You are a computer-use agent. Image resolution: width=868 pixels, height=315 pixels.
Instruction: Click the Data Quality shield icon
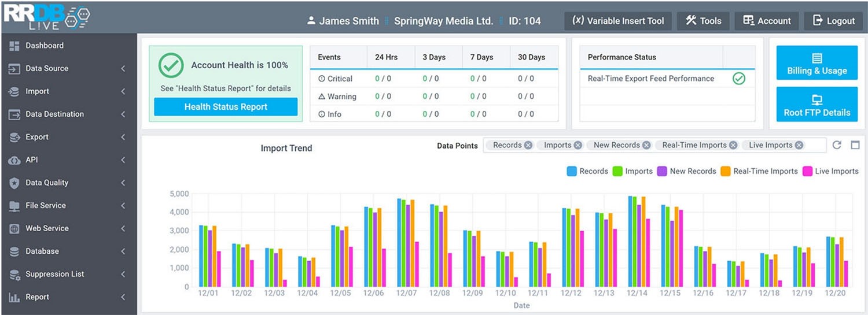(x=14, y=183)
